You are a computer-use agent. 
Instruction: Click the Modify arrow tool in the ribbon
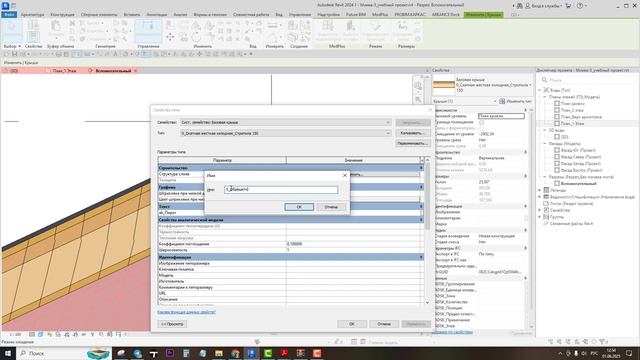[11, 31]
